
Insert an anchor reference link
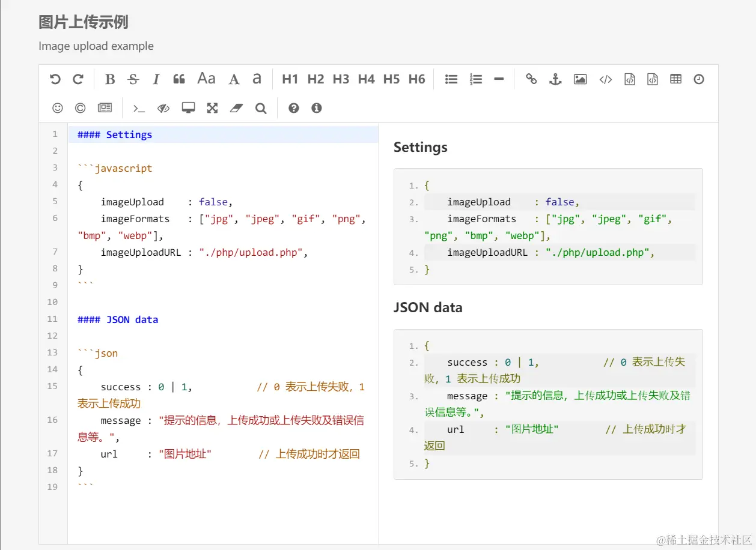(x=555, y=79)
